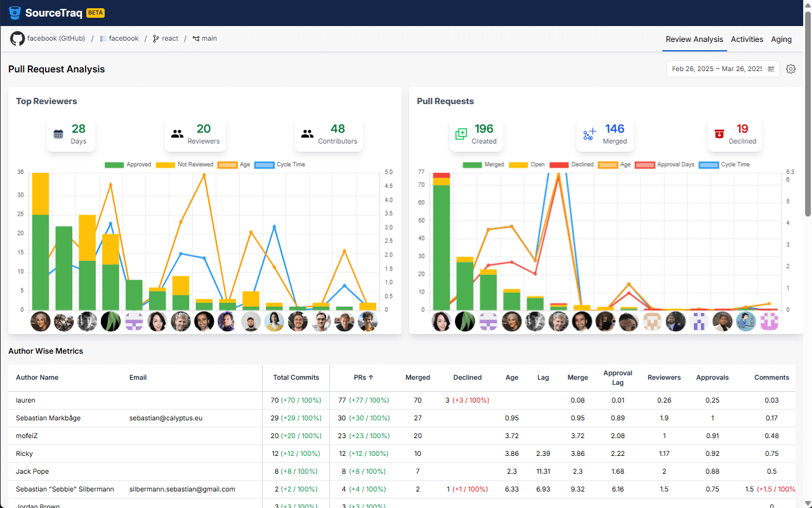This screenshot has height=508, width=812.
Task: Open the facebook (GitHub) breadcrumb link
Action: [x=56, y=39]
